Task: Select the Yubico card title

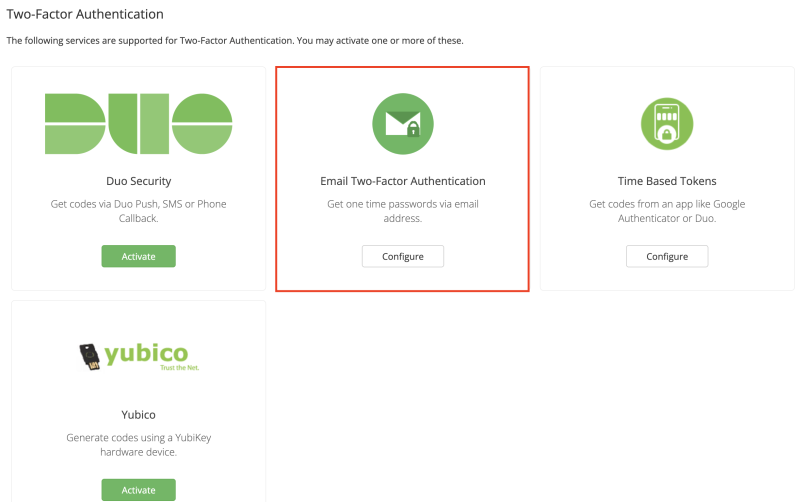Action: [x=138, y=415]
